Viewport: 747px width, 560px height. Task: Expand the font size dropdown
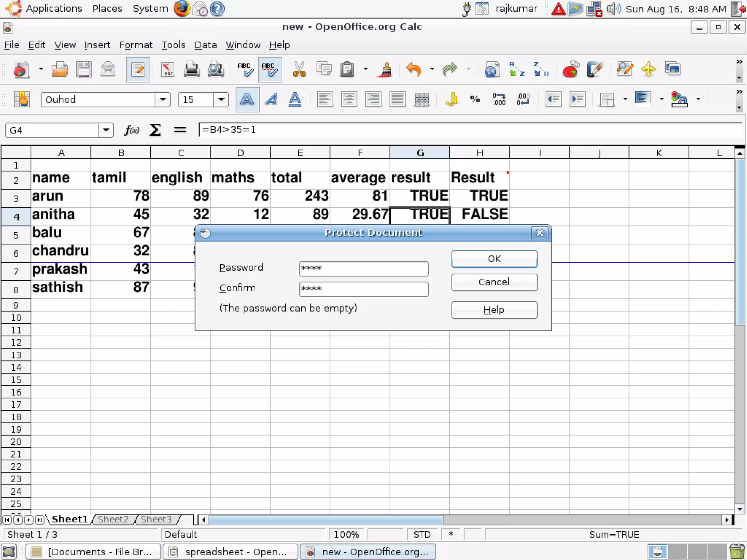pyautogui.click(x=221, y=100)
